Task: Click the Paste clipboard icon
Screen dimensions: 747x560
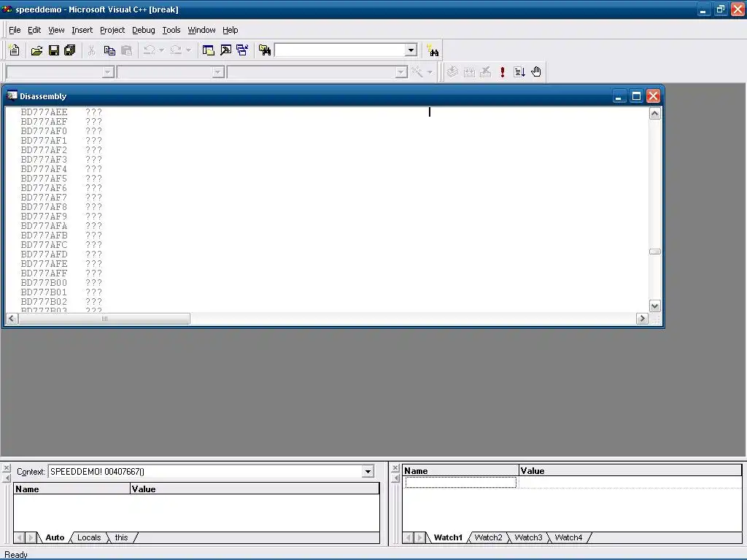Action: point(126,50)
